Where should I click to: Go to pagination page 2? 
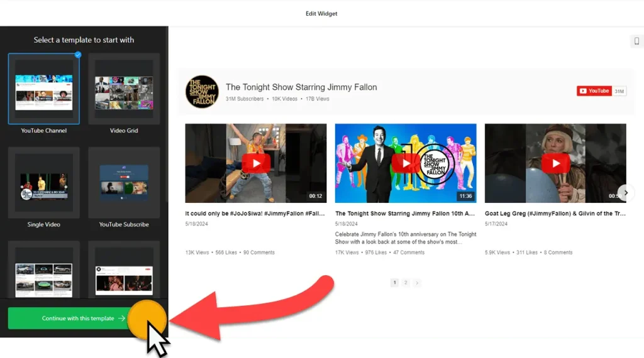406,283
